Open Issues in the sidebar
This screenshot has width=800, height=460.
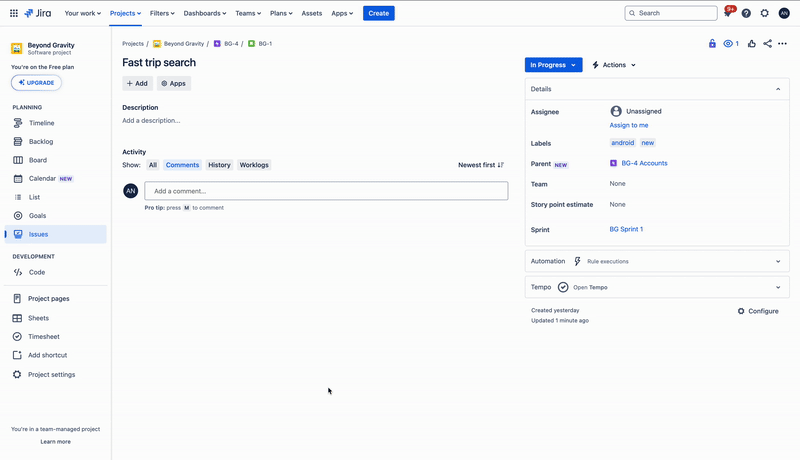tap(56, 234)
